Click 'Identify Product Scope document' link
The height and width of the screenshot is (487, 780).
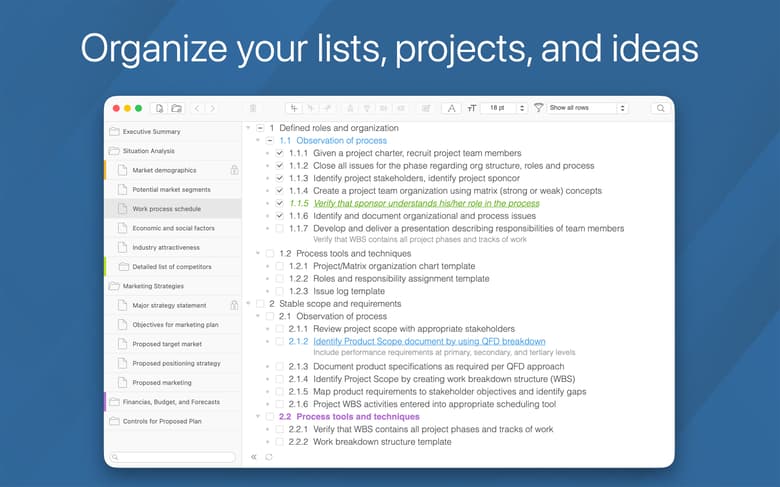pos(430,341)
